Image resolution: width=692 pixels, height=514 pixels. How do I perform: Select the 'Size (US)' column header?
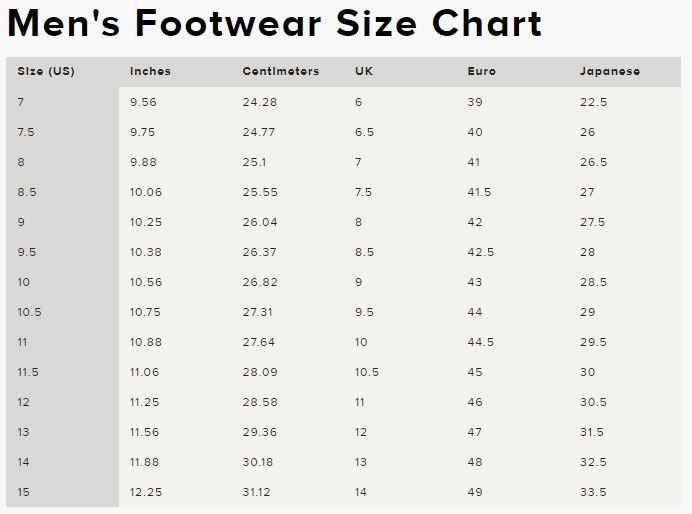click(46, 72)
